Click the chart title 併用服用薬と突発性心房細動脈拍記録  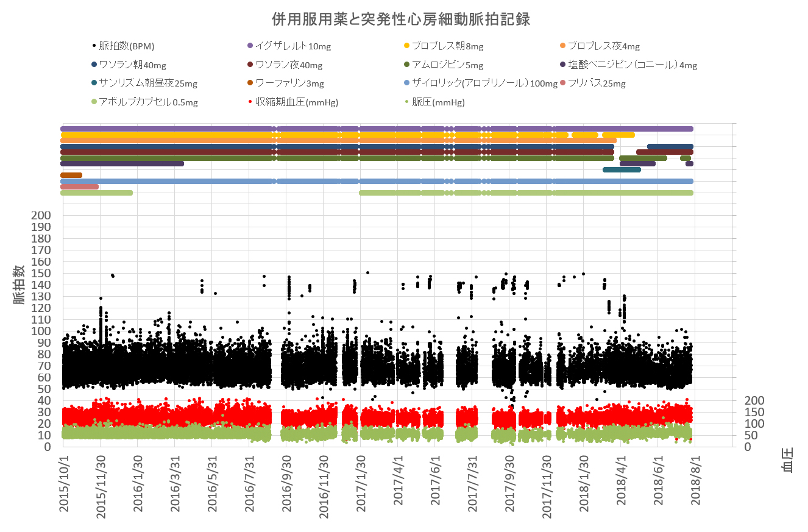tap(401, 20)
